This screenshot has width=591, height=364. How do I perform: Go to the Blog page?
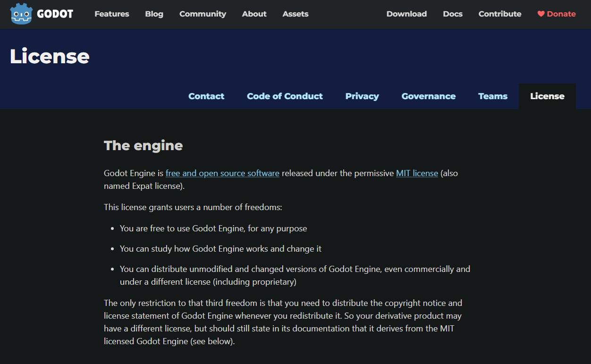(x=154, y=14)
